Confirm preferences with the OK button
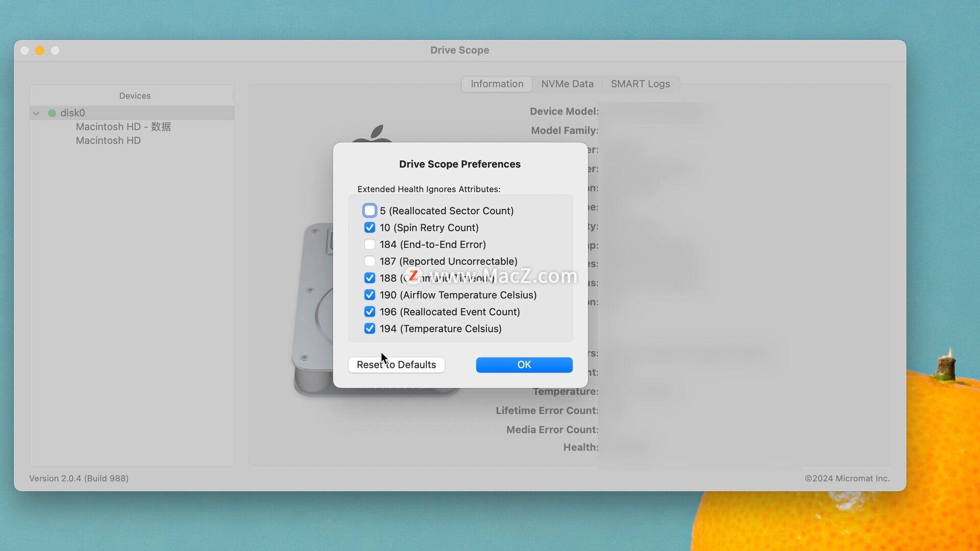 tap(524, 365)
